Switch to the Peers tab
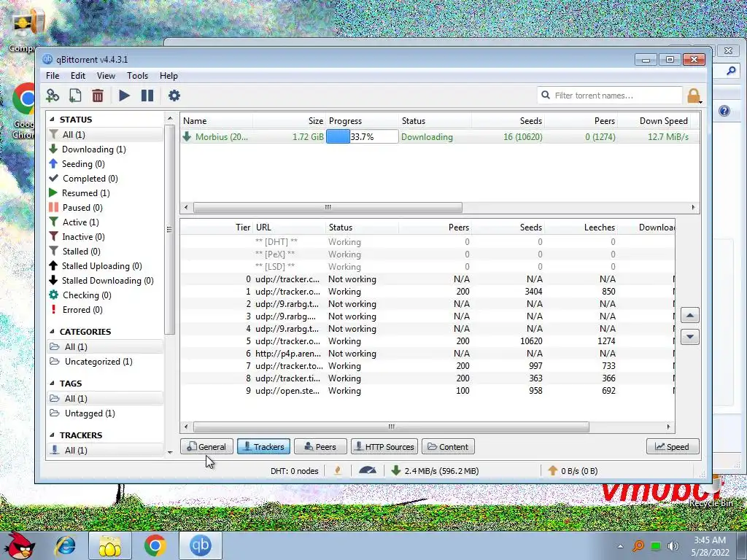This screenshot has height=560, width=747. tap(320, 447)
